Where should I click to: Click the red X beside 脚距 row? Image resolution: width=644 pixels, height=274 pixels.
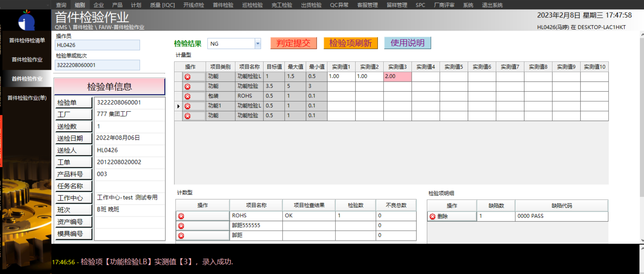(181, 236)
